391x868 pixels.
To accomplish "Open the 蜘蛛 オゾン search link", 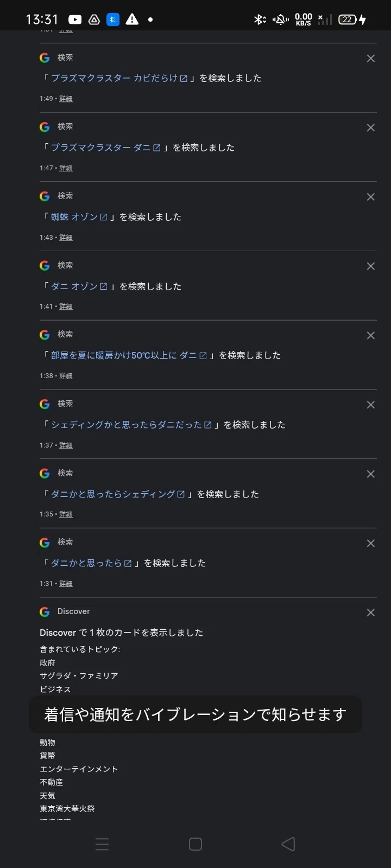I will pos(79,217).
